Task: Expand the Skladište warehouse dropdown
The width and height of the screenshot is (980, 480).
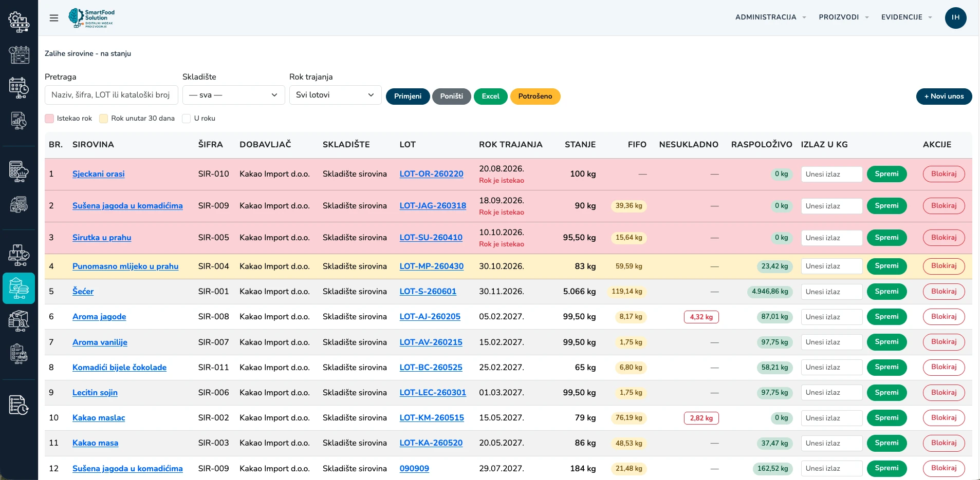Action: (x=234, y=95)
